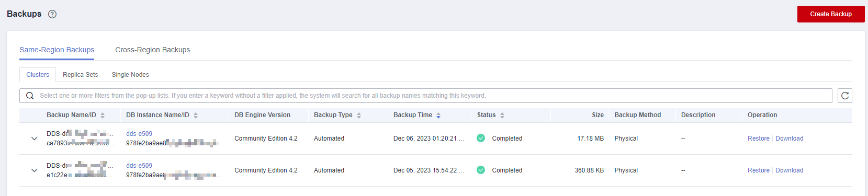
Task: Download the Dec 06 backup
Action: coord(790,139)
